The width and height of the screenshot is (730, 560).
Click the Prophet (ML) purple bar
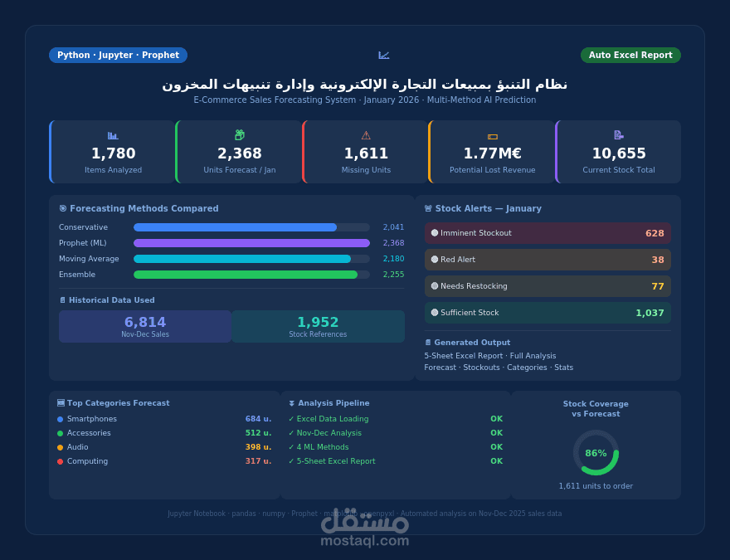[x=251, y=243]
